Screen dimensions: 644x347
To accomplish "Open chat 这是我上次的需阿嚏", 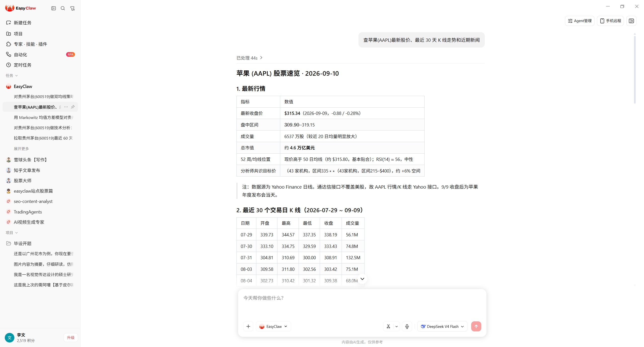I will [x=43, y=285].
